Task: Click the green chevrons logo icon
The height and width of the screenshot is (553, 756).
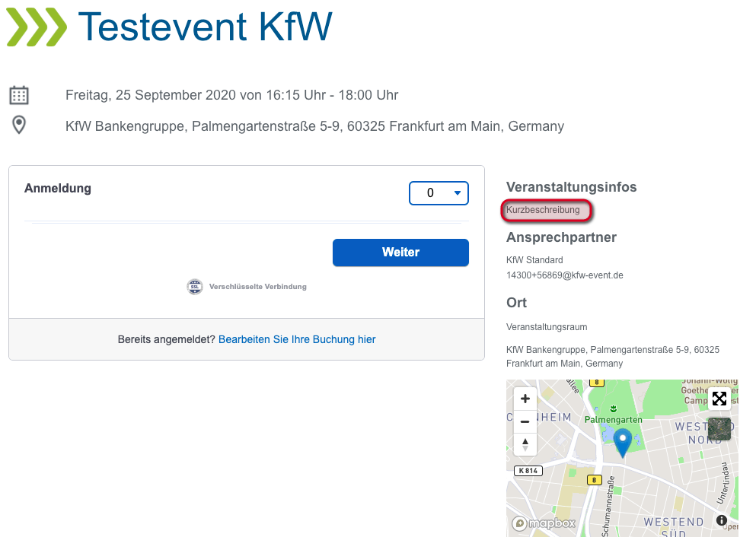Action: pyautogui.click(x=37, y=27)
